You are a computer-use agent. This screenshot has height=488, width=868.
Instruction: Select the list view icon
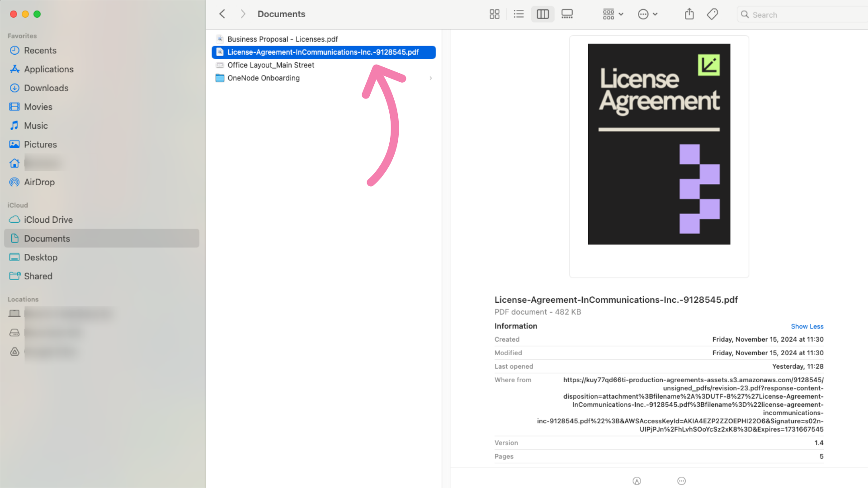coord(518,14)
